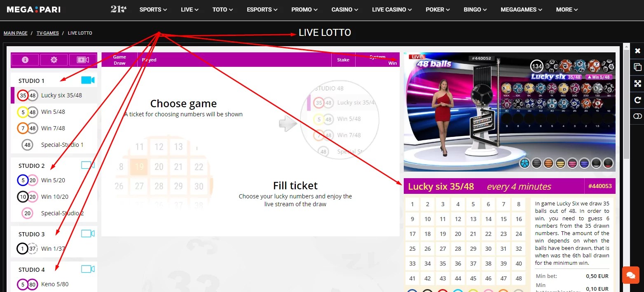Select number 22 on the ticket

[x=488, y=234]
